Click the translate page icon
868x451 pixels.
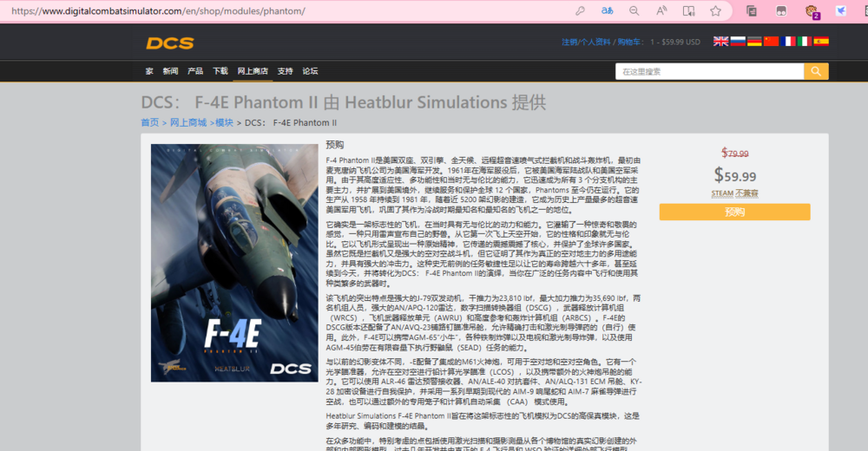tap(608, 10)
